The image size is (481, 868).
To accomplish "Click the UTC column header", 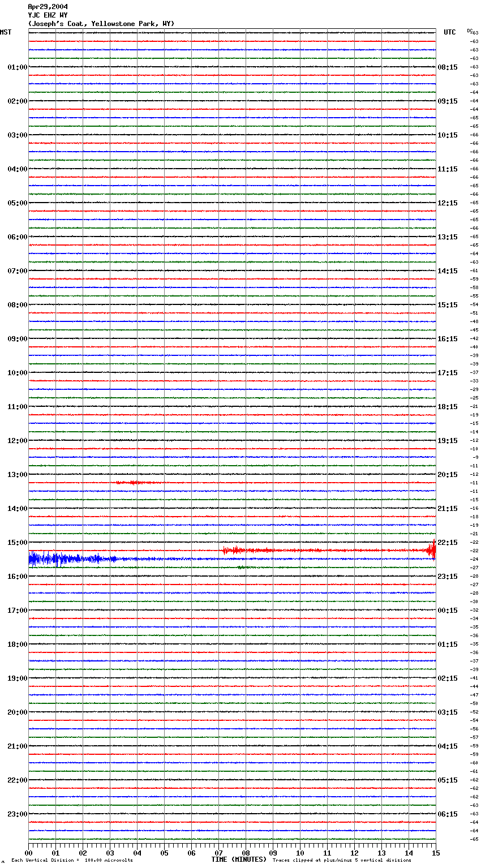I will coord(450,32).
